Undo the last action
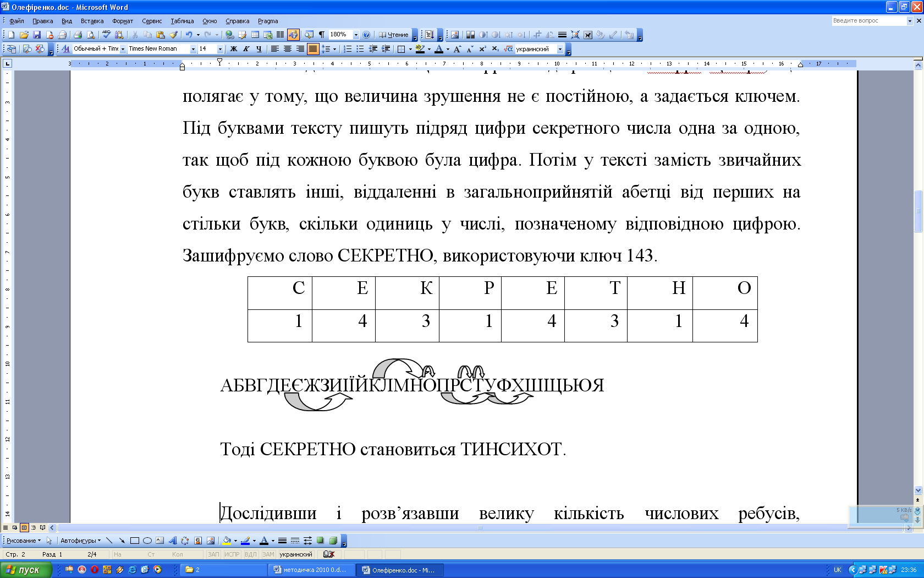 189,35
